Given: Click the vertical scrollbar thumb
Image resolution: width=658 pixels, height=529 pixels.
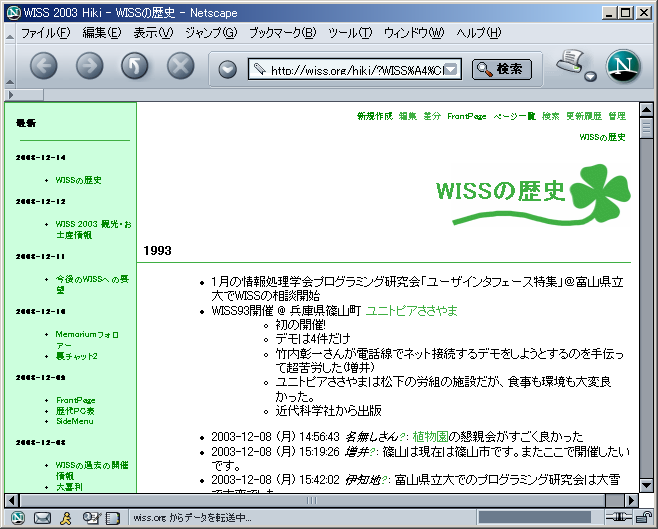Looking at the screenshot, I should [x=646, y=128].
